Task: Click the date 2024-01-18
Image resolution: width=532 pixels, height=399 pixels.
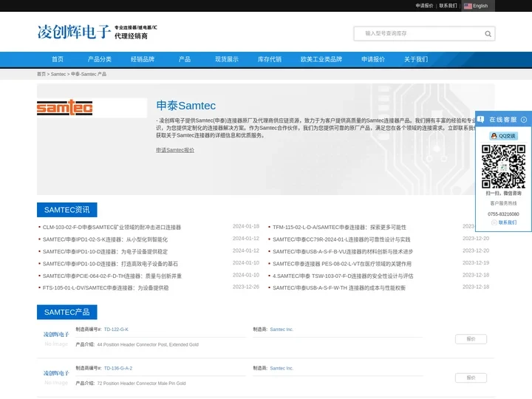Action: (245, 226)
